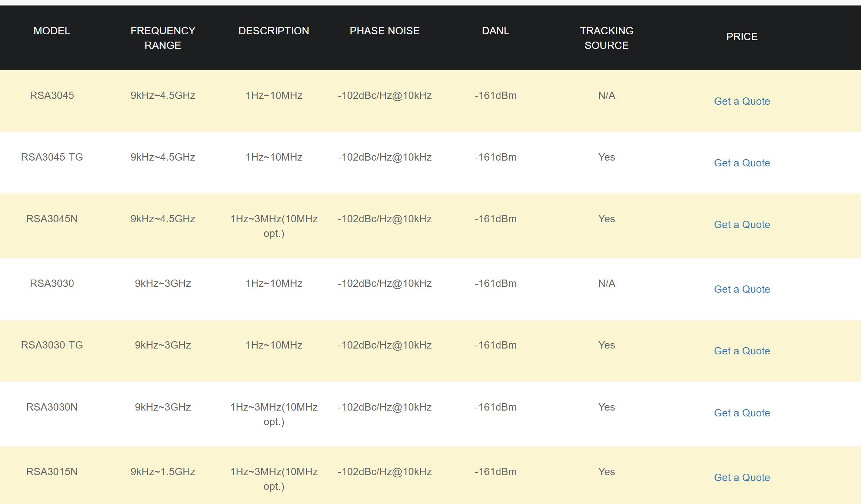Select the RSA3045-TG model name cell
This screenshot has height=504, width=861.
tap(52, 157)
